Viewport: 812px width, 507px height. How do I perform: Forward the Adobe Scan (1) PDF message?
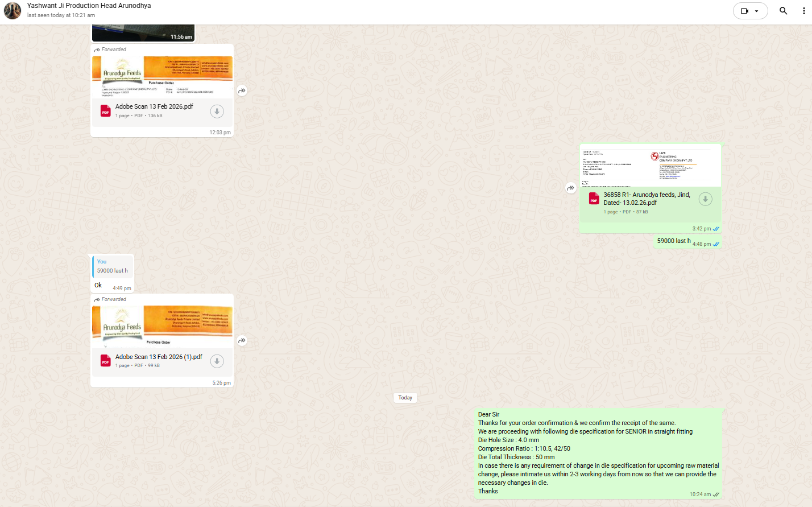(x=242, y=341)
